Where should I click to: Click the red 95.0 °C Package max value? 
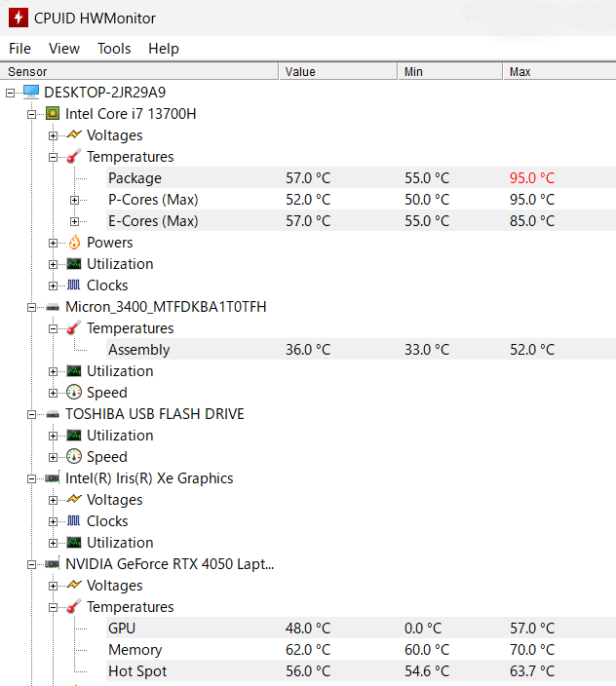[532, 178]
